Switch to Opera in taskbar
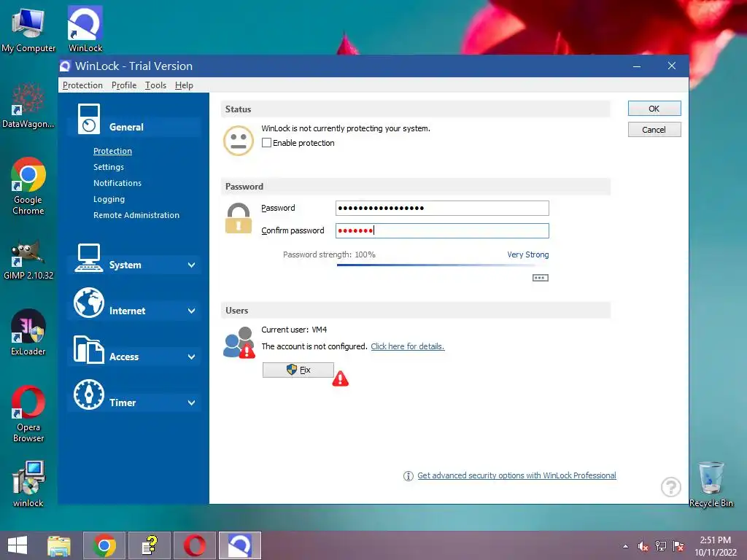 (x=195, y=545)
